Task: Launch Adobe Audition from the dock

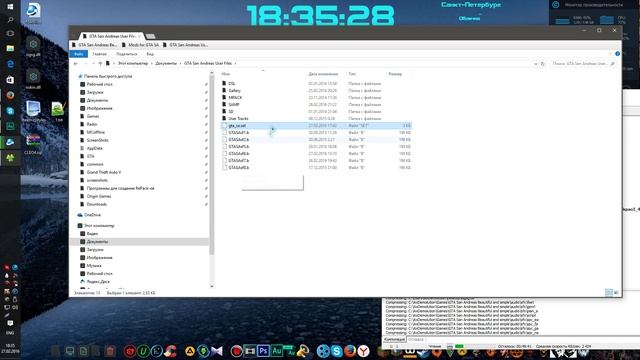Action: click(277, 351)
